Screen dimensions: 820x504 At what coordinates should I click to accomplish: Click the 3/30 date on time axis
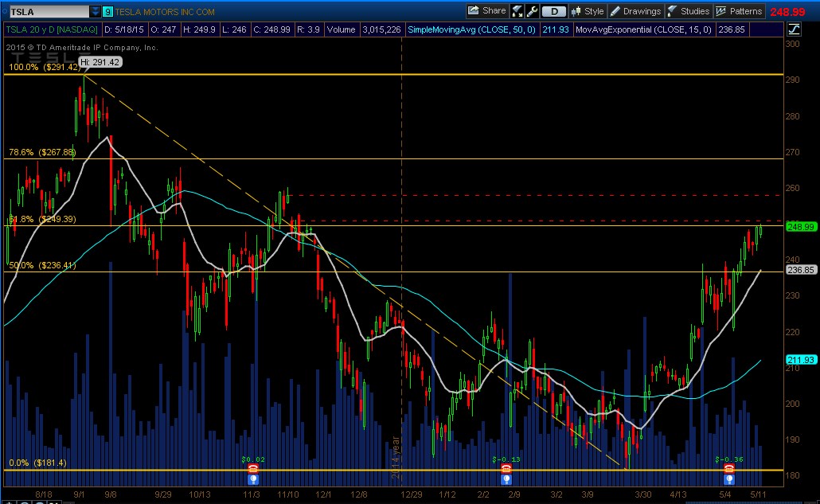[x=642, y=494]
